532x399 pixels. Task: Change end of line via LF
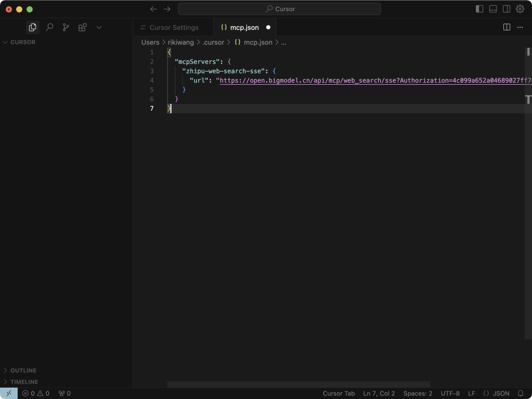[471, 393]
